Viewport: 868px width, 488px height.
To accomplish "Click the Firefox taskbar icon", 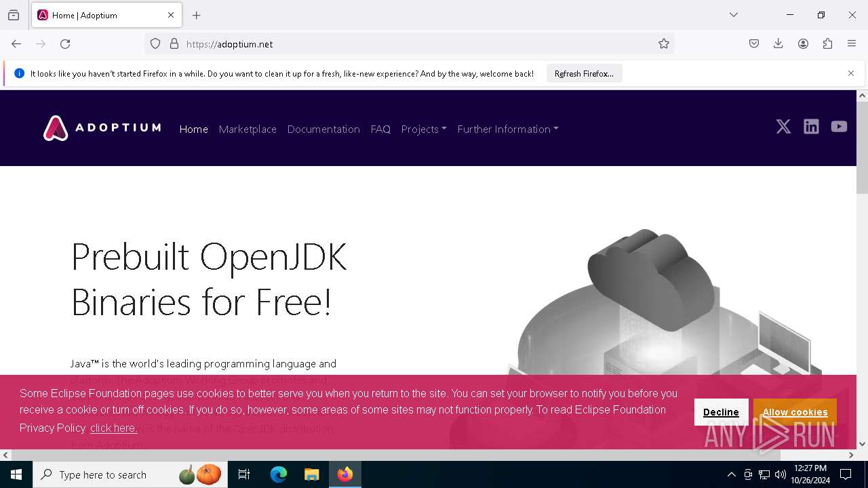I will coord(345,474).
